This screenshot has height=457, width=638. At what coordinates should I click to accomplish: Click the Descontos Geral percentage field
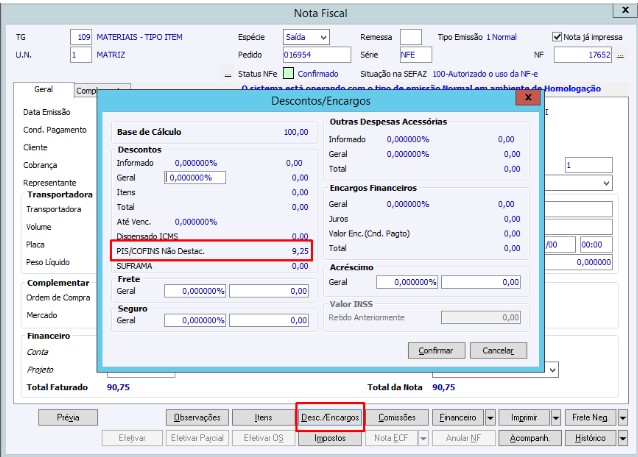point(195,177)
